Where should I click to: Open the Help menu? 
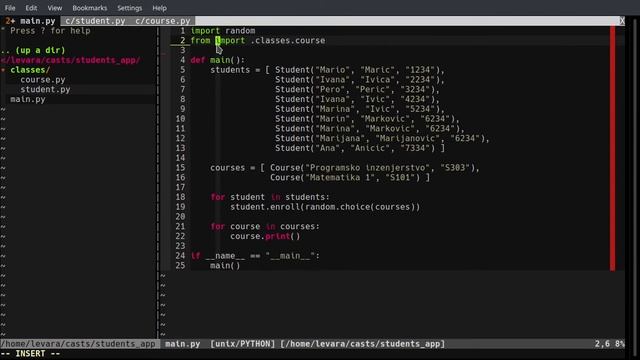(159, 8)
